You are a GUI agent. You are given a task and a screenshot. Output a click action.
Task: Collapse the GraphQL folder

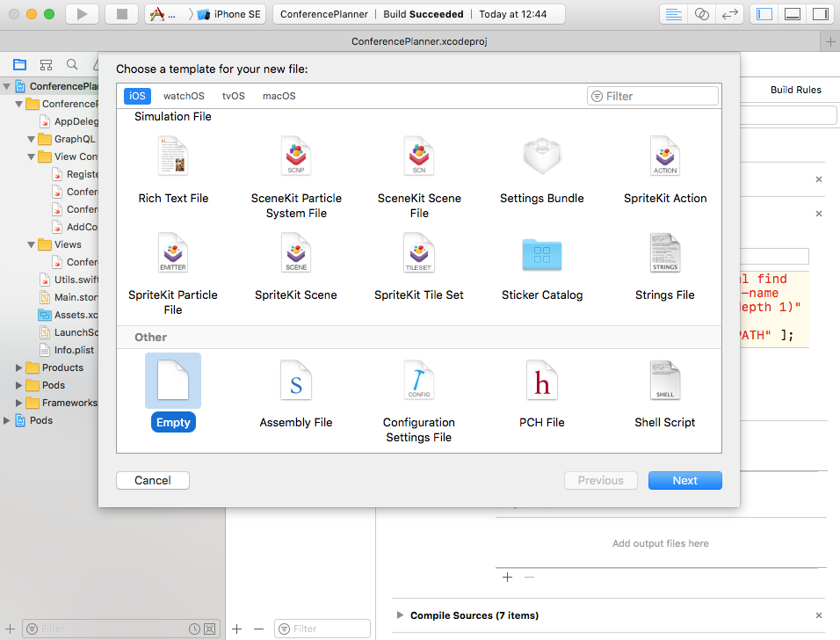[31, 140]
